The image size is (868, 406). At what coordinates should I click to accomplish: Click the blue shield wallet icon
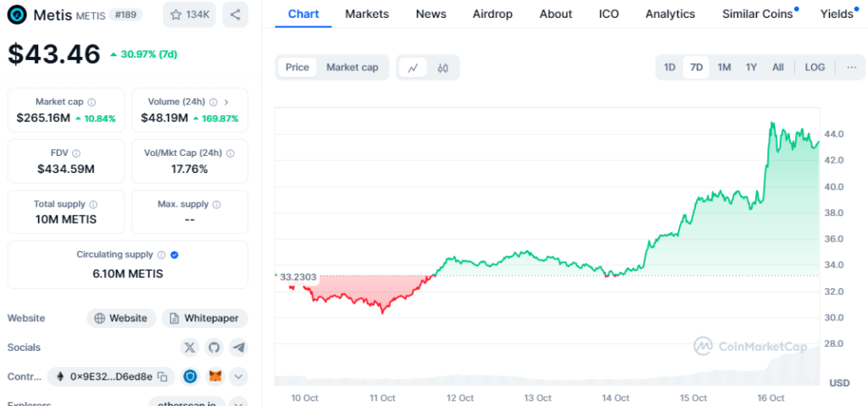pyautogui.click(x=191, y=376)
